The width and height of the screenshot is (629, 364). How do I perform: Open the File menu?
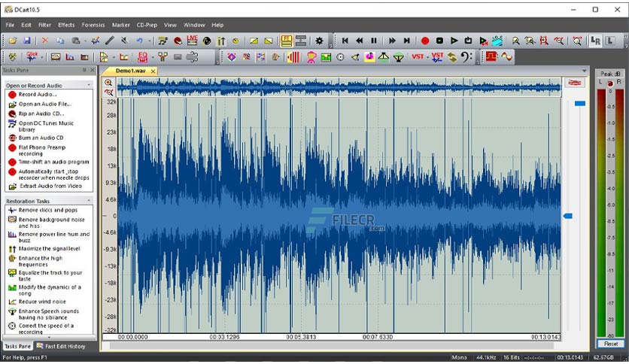(x=10, y=25)
